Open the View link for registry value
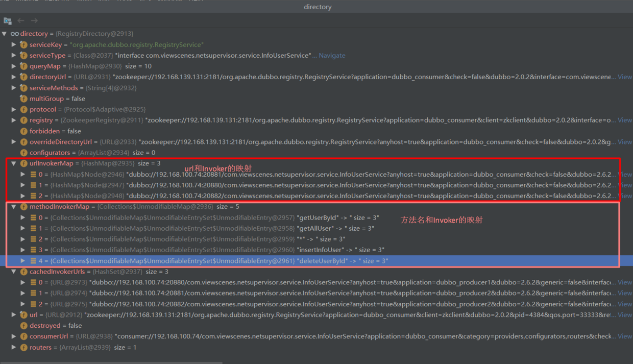Image resolution: width=633 pixels, height=364 pixels. point(625,120)
